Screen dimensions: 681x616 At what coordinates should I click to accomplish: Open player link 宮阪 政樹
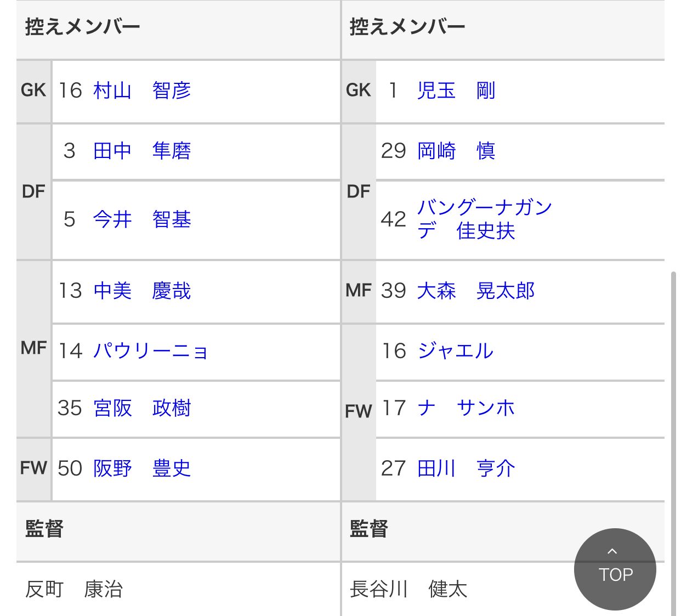(x=142, y=408)
